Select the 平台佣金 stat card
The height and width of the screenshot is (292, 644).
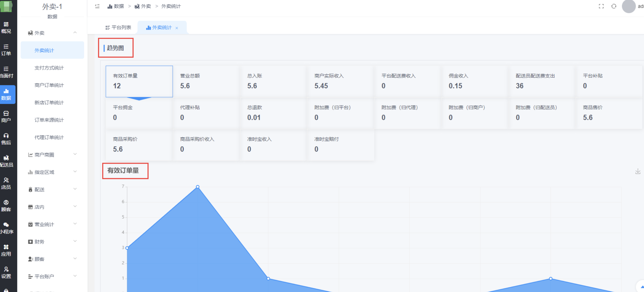[x=139, y=113]
